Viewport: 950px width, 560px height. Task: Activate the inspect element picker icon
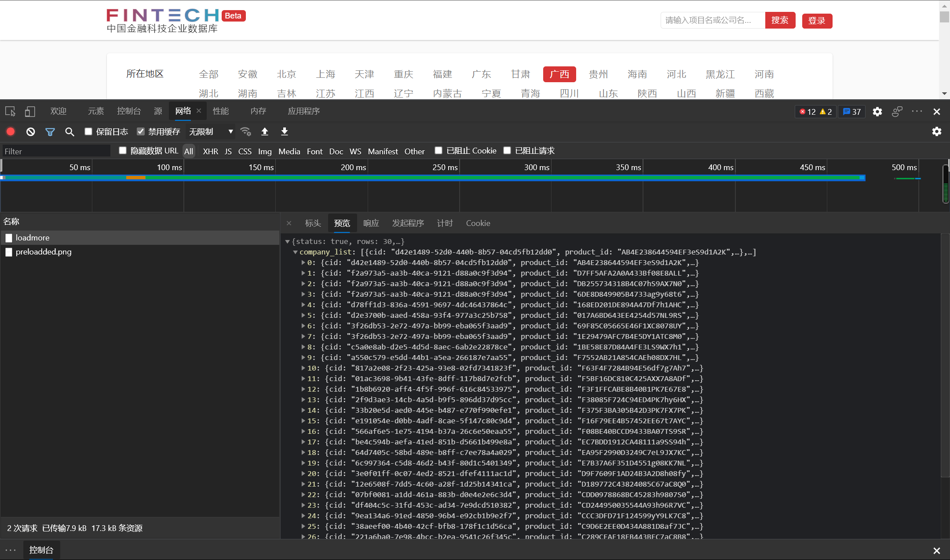click(10, 112)
